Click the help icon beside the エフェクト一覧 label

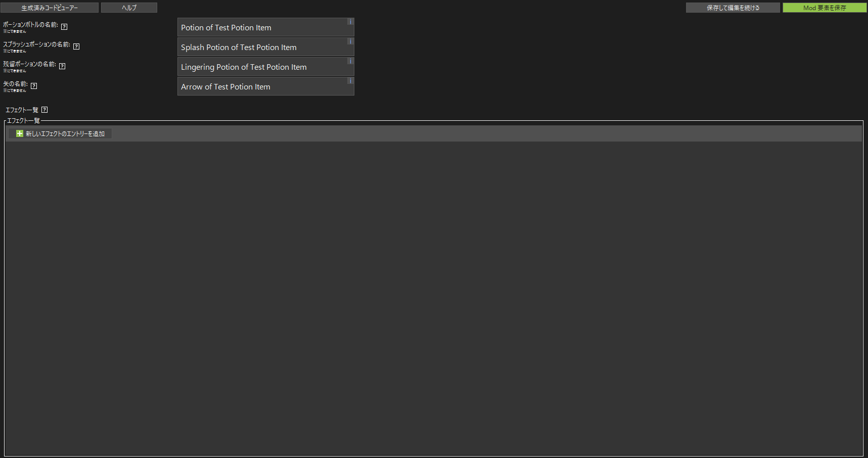[44, 110]
